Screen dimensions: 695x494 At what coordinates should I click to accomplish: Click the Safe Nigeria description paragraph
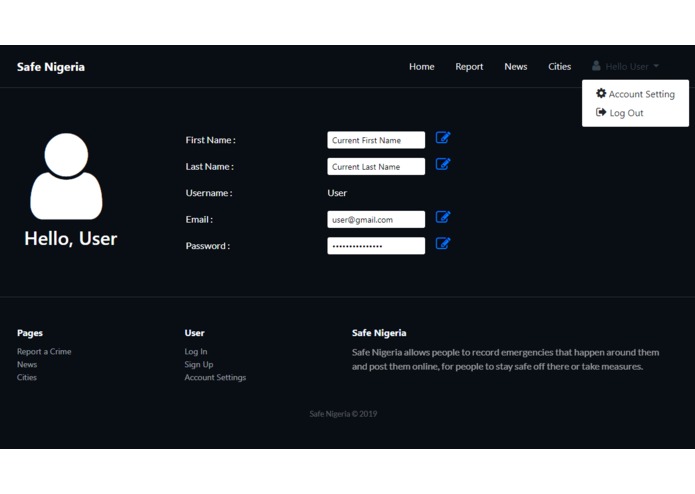tap(505, 359)
